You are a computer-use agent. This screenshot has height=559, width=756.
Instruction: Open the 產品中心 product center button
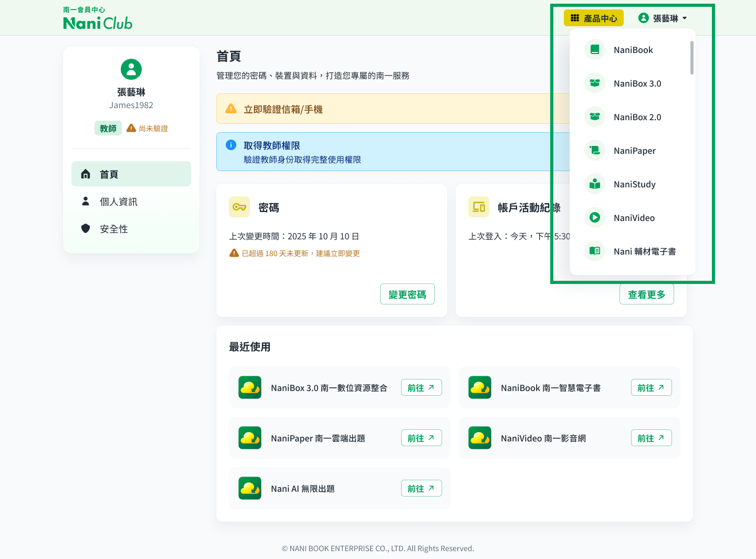click(594, 18)
